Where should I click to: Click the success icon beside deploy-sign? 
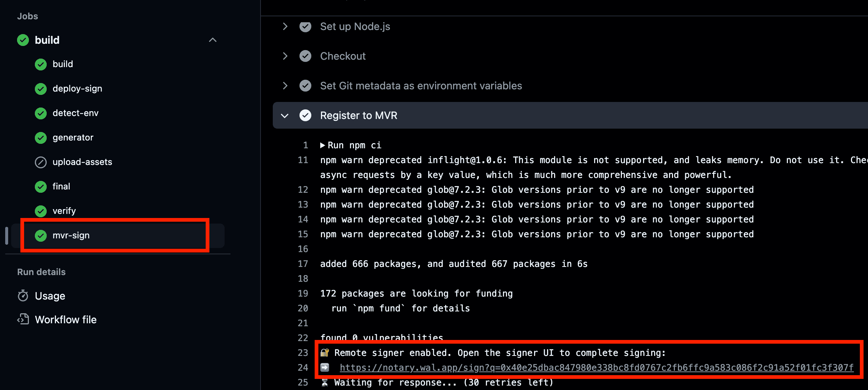tap(41, 89)
